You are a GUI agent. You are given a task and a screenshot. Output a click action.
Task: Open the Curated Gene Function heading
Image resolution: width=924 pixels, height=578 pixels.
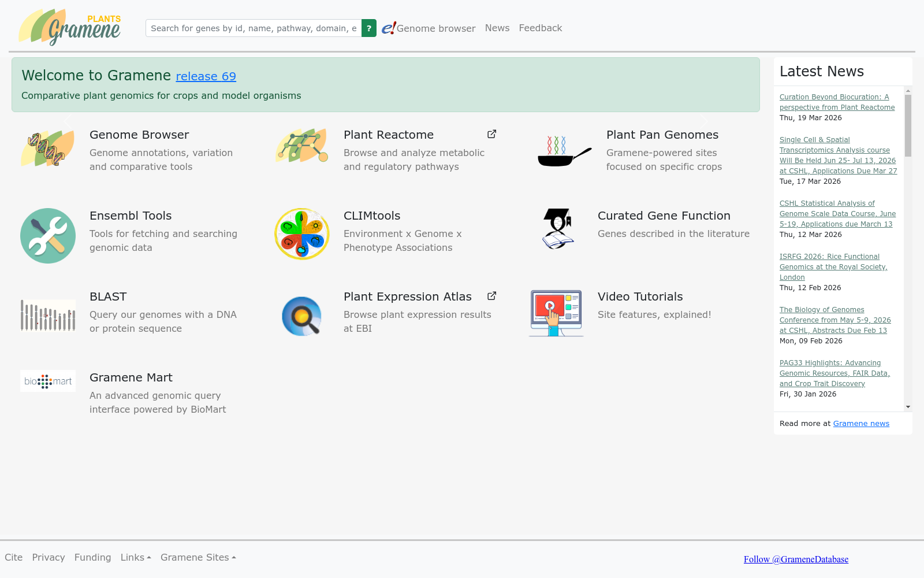664,216
